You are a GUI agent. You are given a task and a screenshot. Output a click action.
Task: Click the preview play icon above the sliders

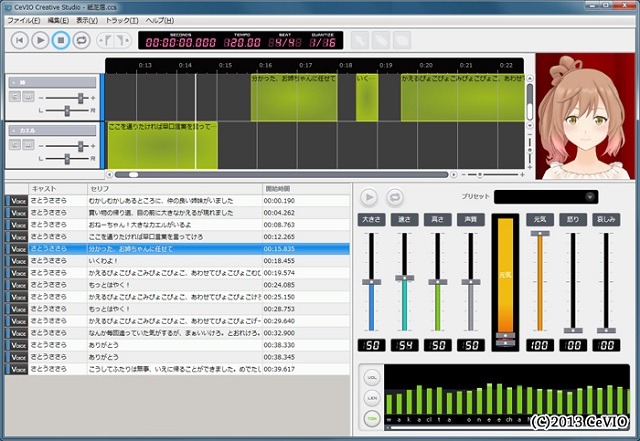click(x=369, y=197)
